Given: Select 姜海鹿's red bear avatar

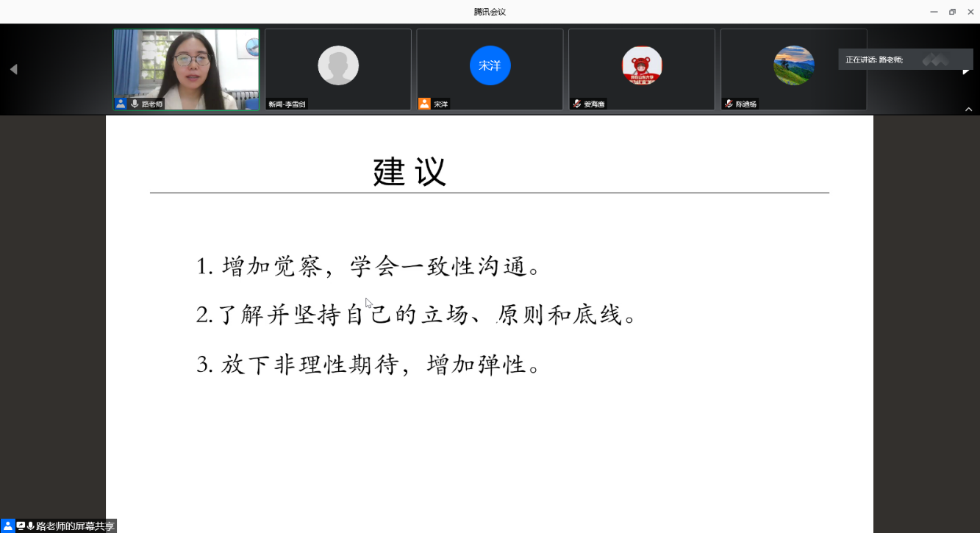Looking at the screenshot, I should pos(642,65).
